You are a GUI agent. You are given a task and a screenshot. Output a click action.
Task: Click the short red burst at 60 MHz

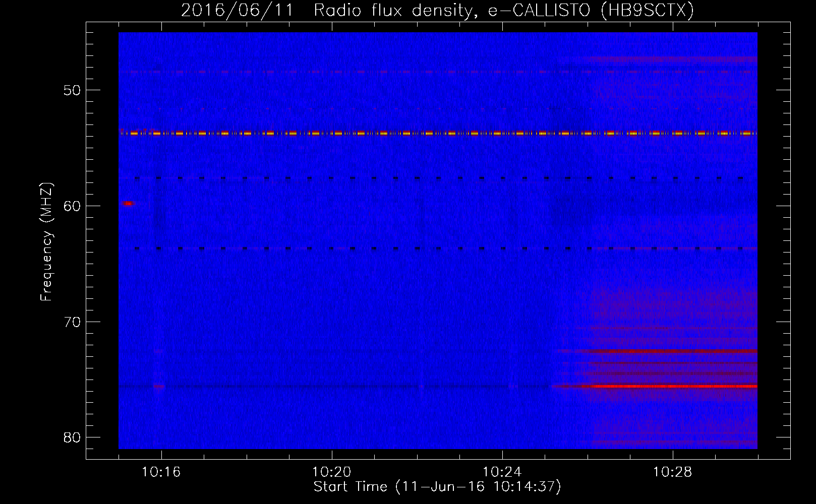pyautogui.click(x=128, y=204)
